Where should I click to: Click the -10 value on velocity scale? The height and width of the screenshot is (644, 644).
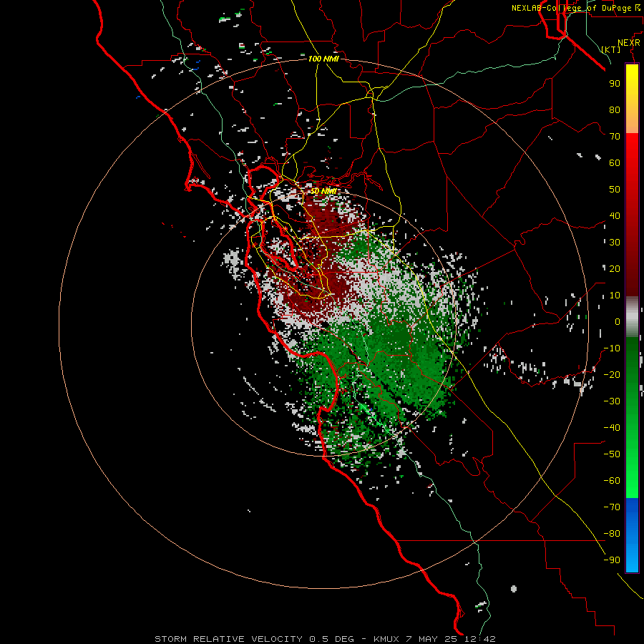612,348
